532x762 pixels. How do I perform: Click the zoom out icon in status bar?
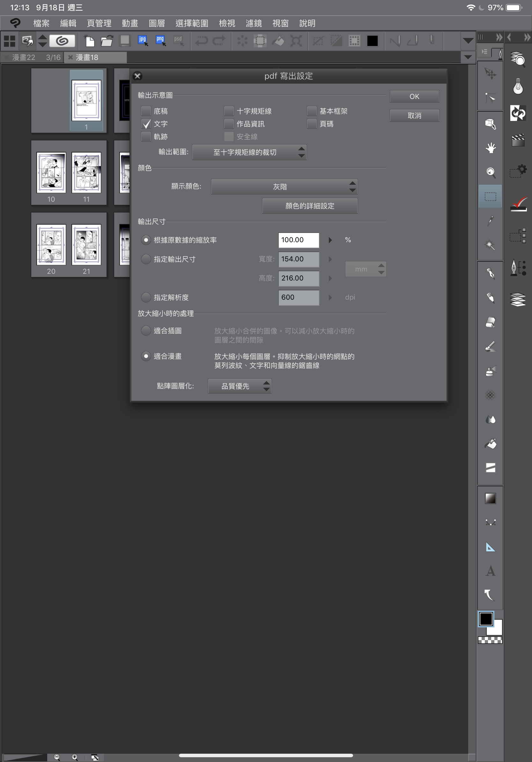(x=57, y=757)
